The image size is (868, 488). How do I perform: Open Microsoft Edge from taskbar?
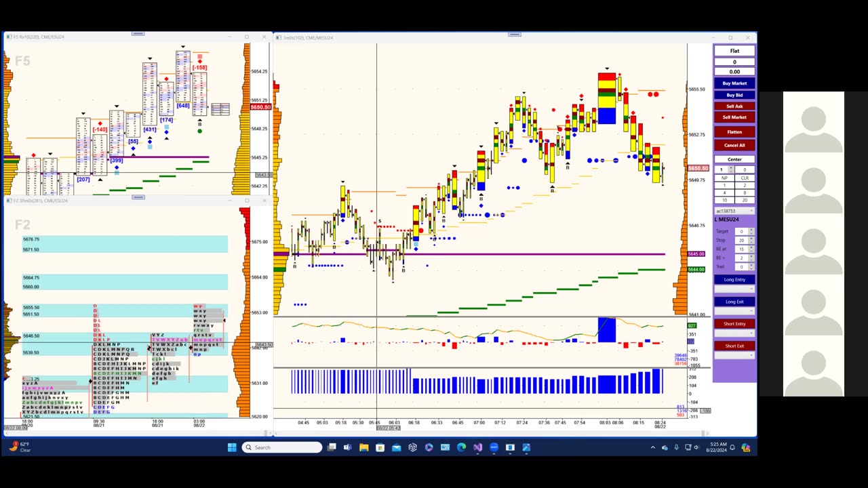(x=461, y=447)
